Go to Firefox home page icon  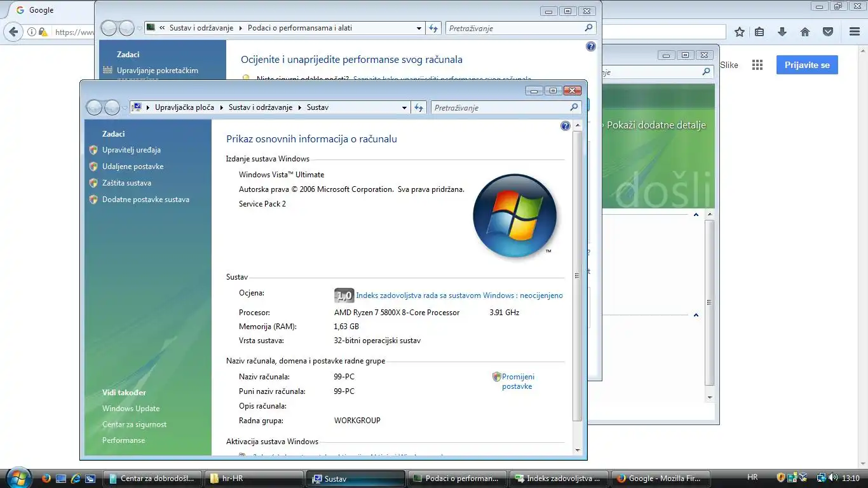click(805, 32)
